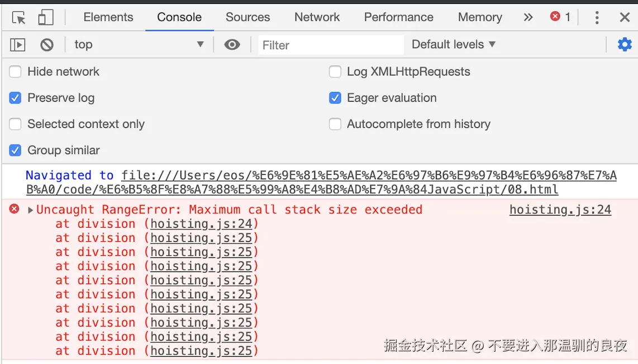This screenshot has width=638, height=364.
Task: Toggle the device toolbar icon
Action: point(45,17)
